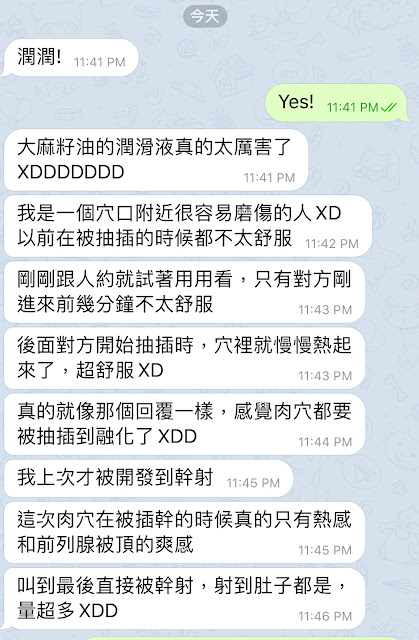Screen dimensions: 419x640
Task: Select the message sent at 11:46 PM
Action: click(184, 599)
